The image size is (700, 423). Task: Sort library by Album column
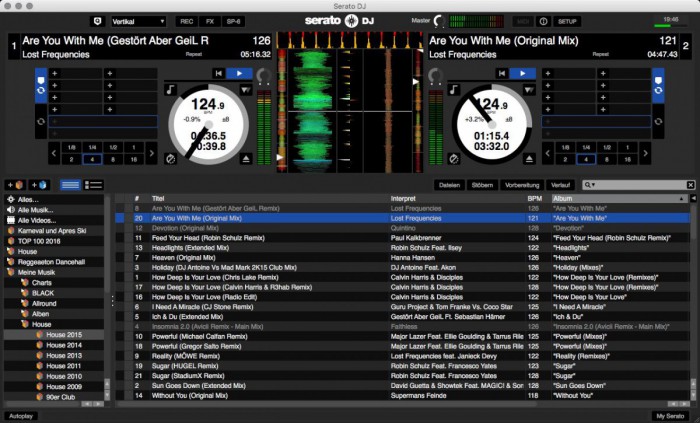point(620,199)
